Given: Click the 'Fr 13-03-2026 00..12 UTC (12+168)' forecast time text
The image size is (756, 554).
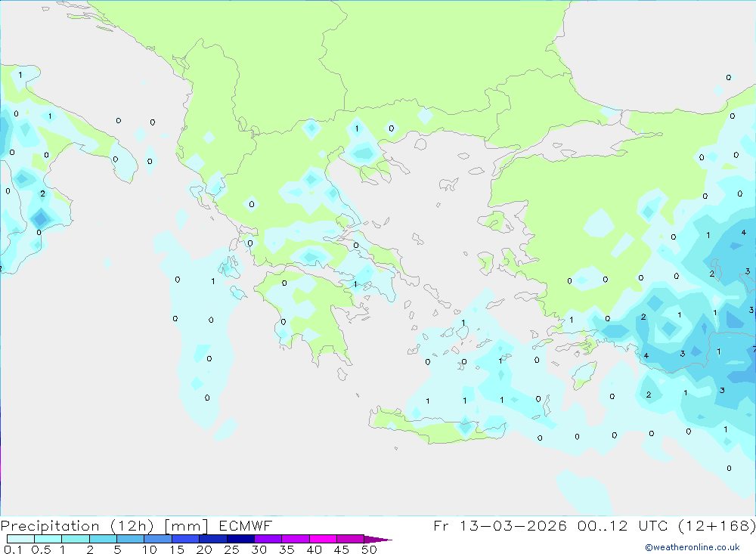Looking at the screenshot, I should point(594,525).
